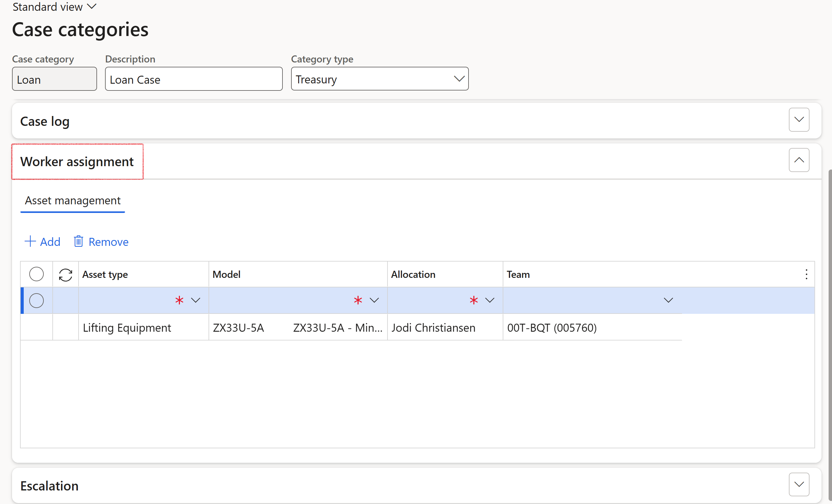Open the Asset type cell dropdown
The image size is (832, 504).
[x=196, y=300]
